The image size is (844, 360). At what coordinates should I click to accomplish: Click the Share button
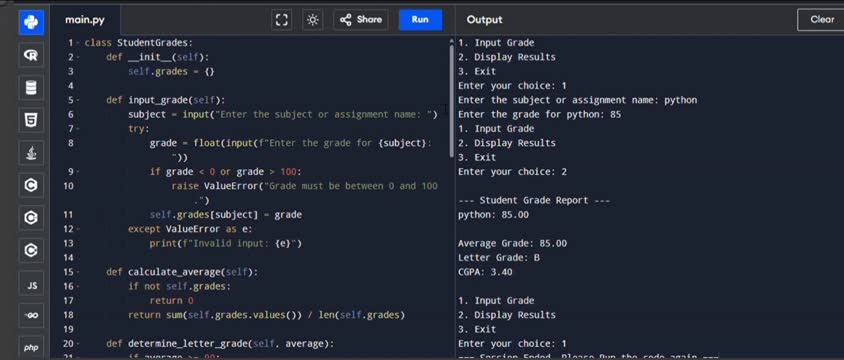point(361,20)
